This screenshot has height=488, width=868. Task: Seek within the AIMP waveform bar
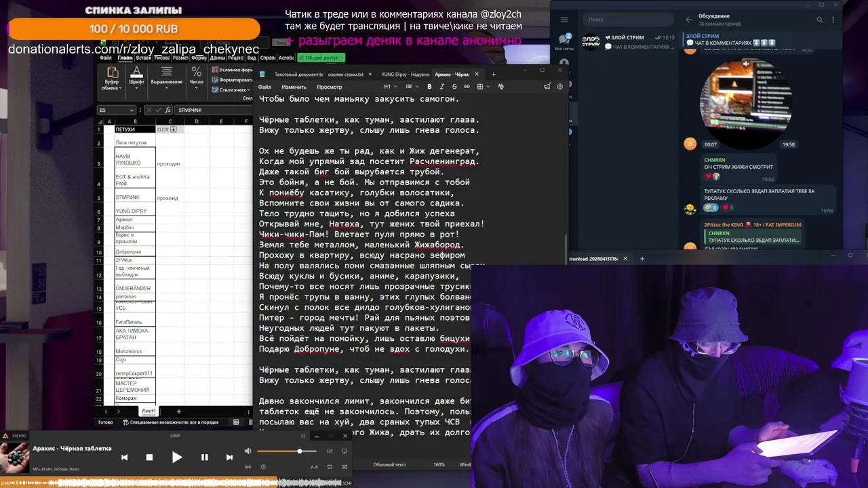[176, 483]
